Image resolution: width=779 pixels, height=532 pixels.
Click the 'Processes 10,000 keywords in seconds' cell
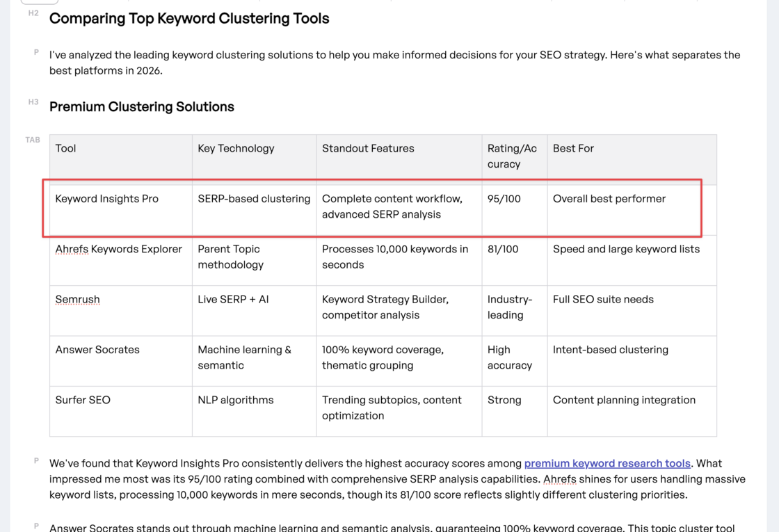point(399,260)
